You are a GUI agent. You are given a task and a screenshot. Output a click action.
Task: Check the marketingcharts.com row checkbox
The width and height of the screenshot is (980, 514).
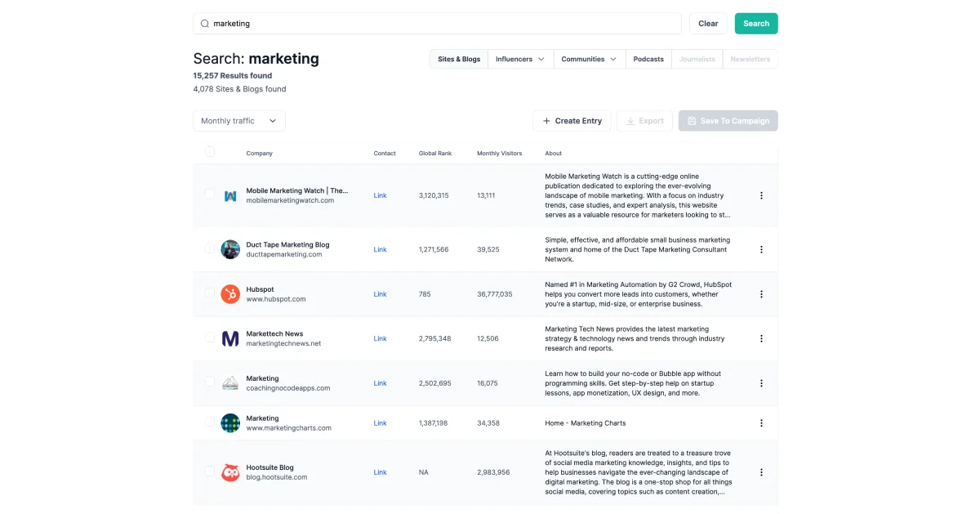210,422
